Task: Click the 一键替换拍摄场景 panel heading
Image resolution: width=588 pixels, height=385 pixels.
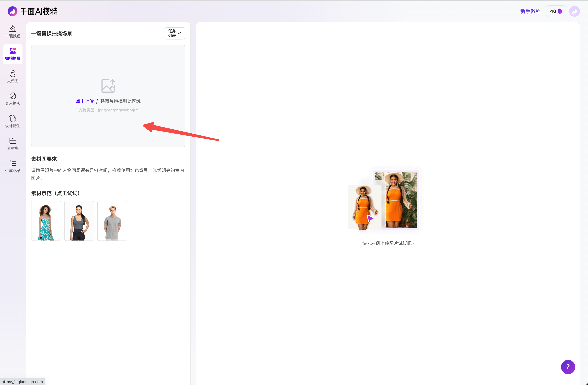Action: coord(52,33)
